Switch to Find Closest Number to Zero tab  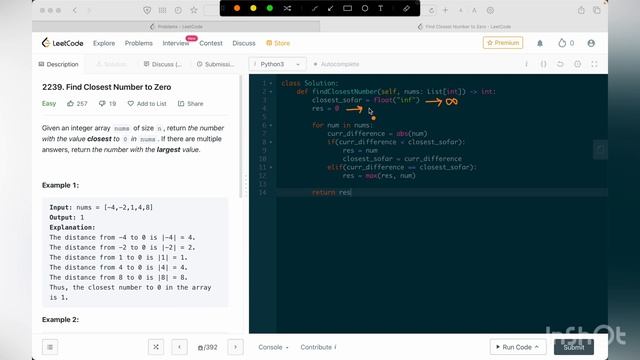click(464, 27)
